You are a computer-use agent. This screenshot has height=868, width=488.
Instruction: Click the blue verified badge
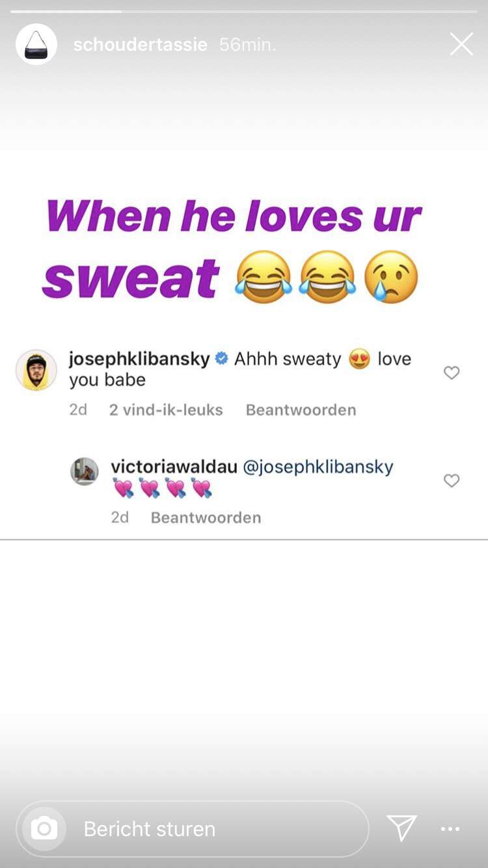tap(221, 359)
